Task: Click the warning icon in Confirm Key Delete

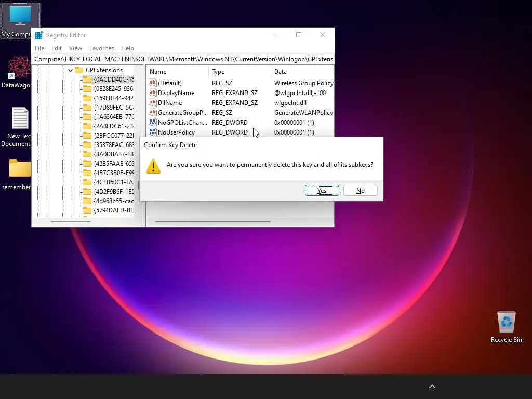Action: [153, 166]
